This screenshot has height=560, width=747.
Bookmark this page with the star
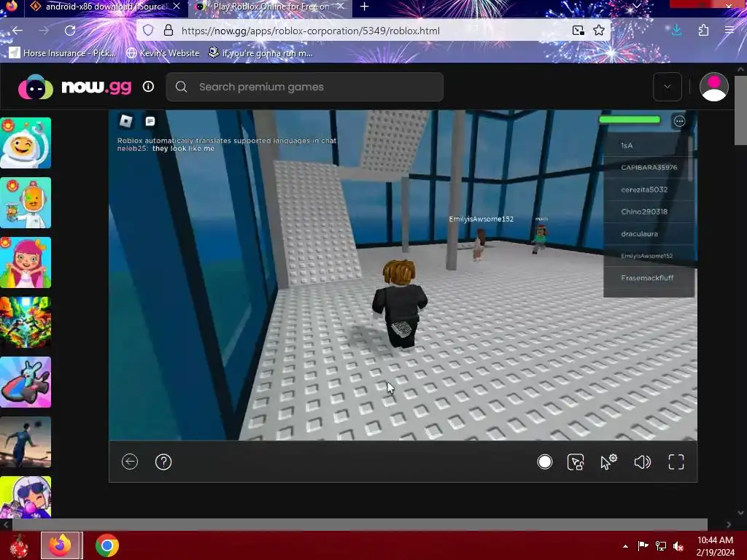coord(599,31)
